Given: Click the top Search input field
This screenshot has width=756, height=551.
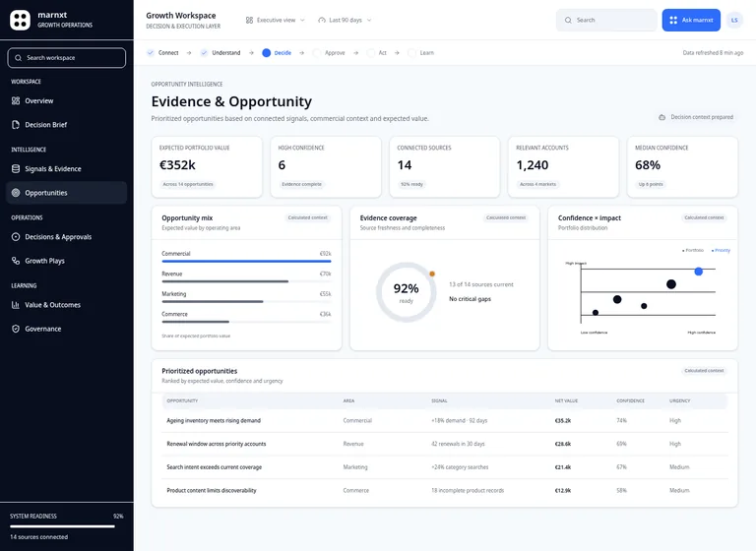Looking at the screenshot, I should 606,21.
